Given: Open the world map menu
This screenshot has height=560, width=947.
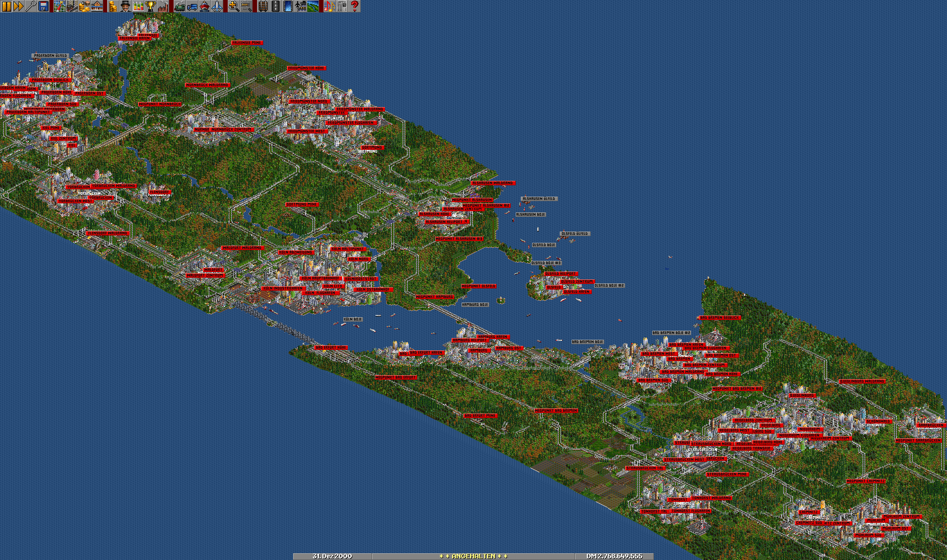Looking at the screenshot, I should [59, 6].
